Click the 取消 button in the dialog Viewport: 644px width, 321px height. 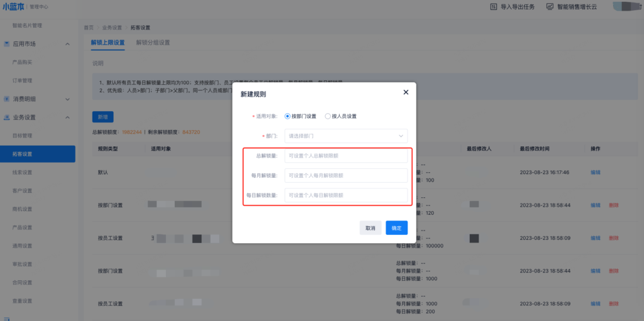(370, 228)
